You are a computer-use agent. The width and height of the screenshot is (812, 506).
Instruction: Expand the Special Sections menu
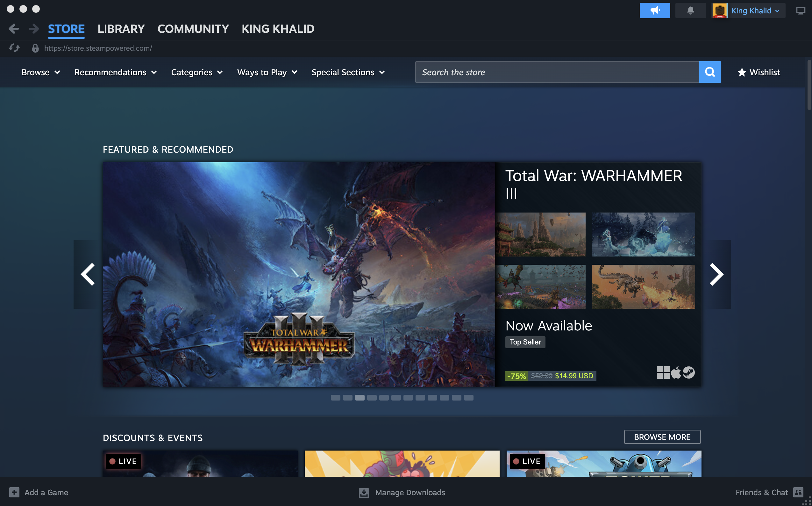coord(348,72)
